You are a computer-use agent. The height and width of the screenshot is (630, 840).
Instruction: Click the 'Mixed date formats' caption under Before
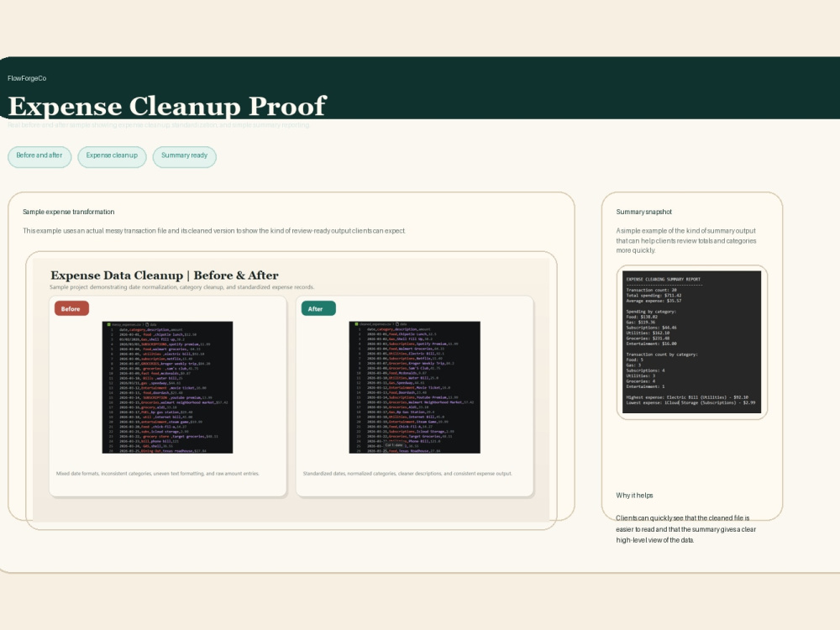158,474
